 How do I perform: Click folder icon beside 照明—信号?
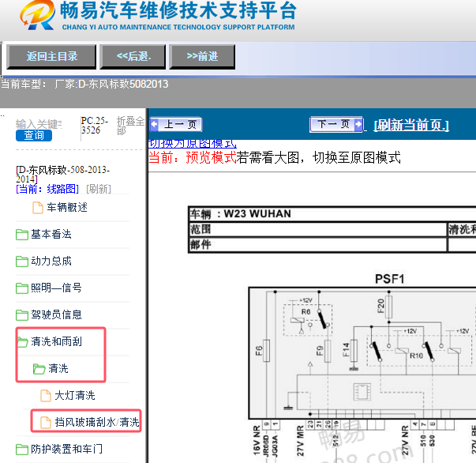22,288
